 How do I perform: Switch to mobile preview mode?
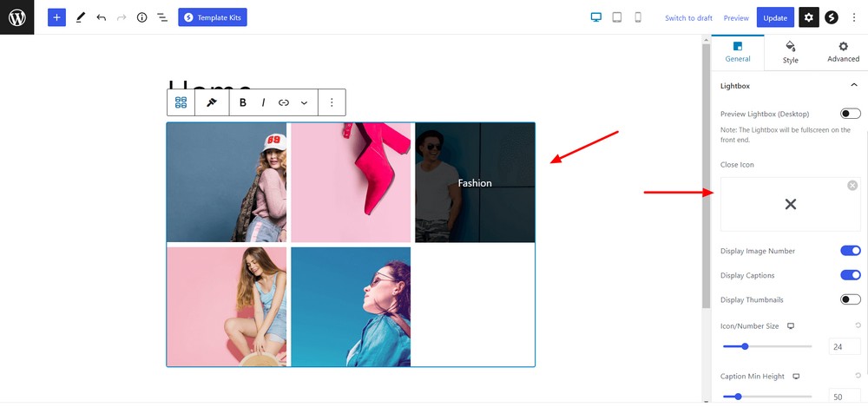click(x=638, y=17)
